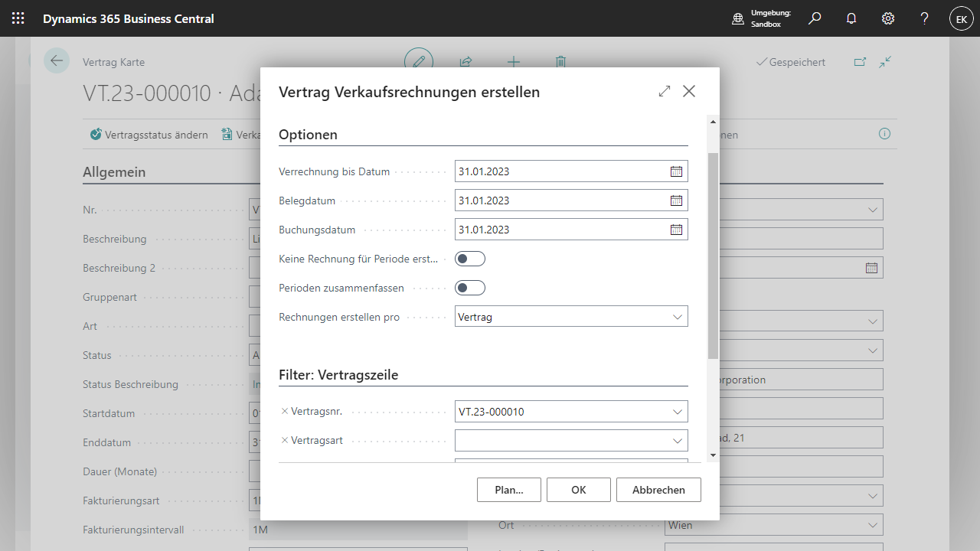Open the notifications bell

(x=851, y=18)
